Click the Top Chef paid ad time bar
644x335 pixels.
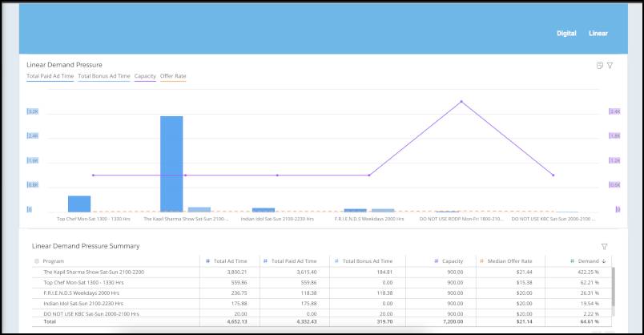pos(79,204)
